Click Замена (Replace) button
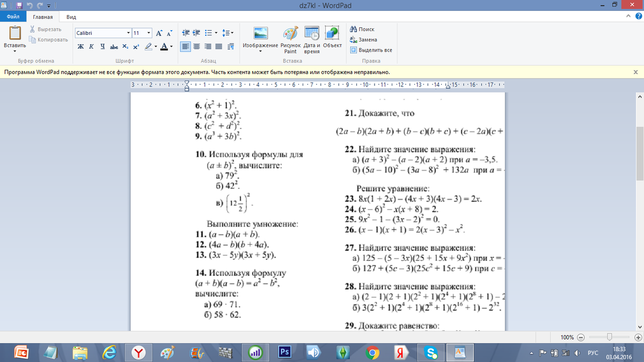This screenshot has height=362, width=644. click(363, 39)
